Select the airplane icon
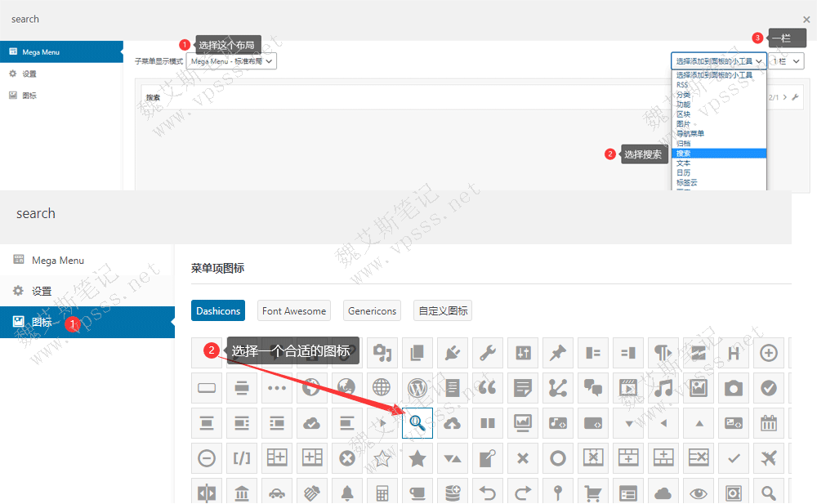Screen dimensions: 817x504 click(x=769, y=458)
